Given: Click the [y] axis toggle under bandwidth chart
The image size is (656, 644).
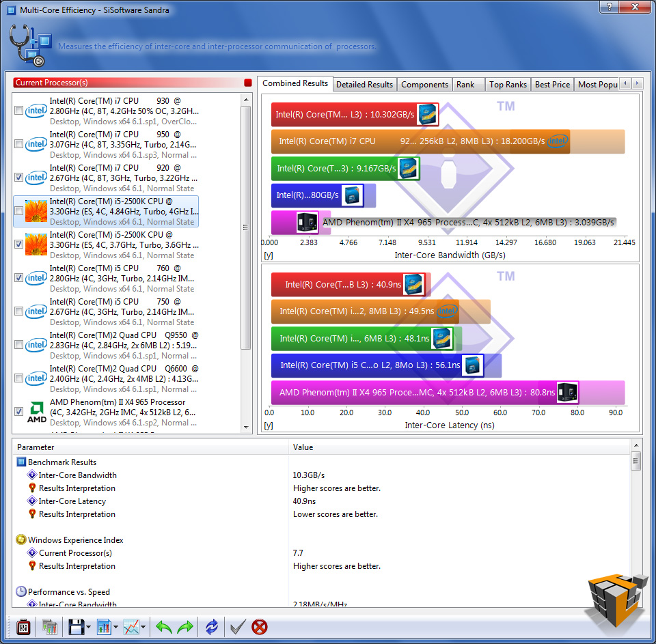Looking at the screenshot, I should 268,255.
